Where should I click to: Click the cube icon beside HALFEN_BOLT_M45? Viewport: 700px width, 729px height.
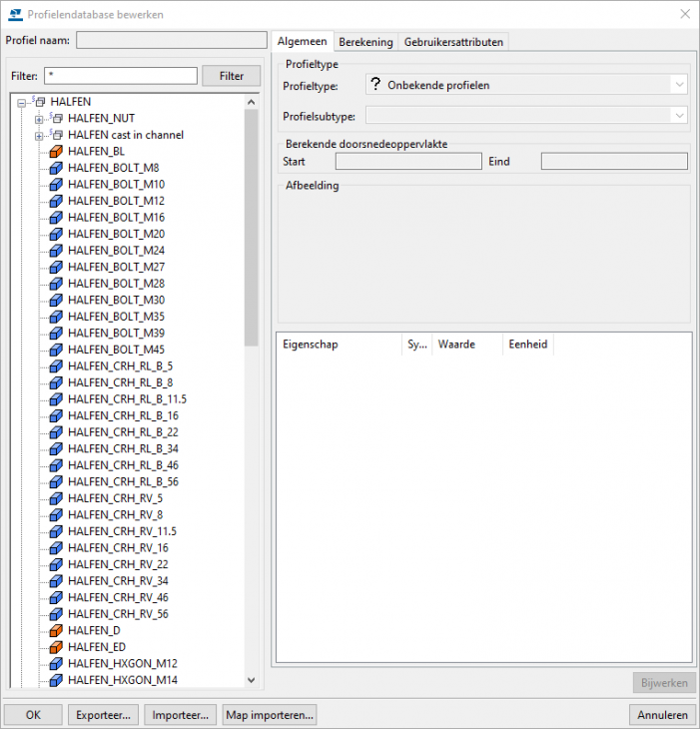(x=56, y=350)
